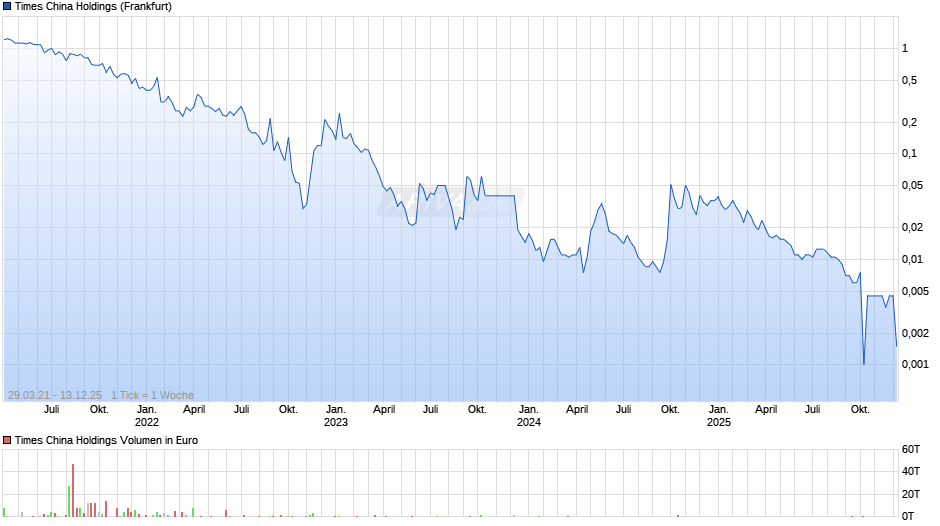Viewport: 940px width, 526px height.
Task: Click the '0,005' price axis label
Action: (x=915, y=291)
